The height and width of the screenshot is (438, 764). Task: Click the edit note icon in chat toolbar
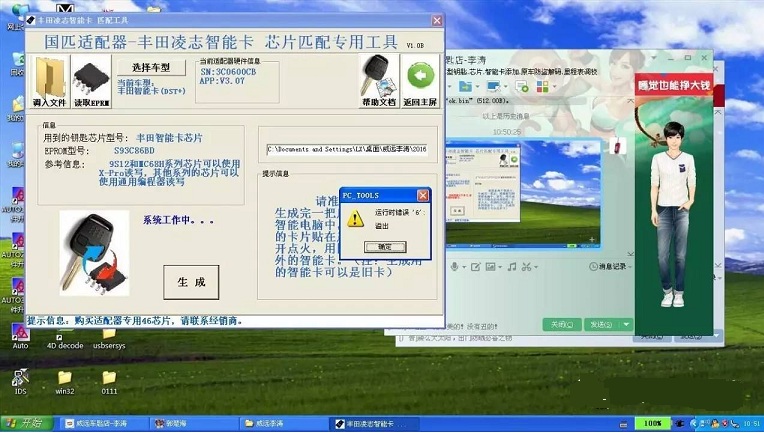[476, 267]
